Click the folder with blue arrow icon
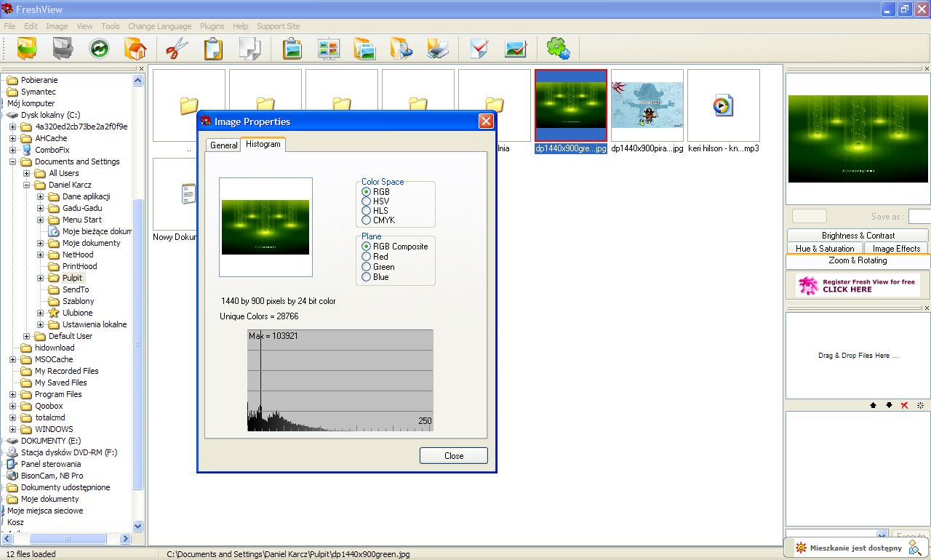The width and height of the screenshot is (931, 560). (401, 49)
